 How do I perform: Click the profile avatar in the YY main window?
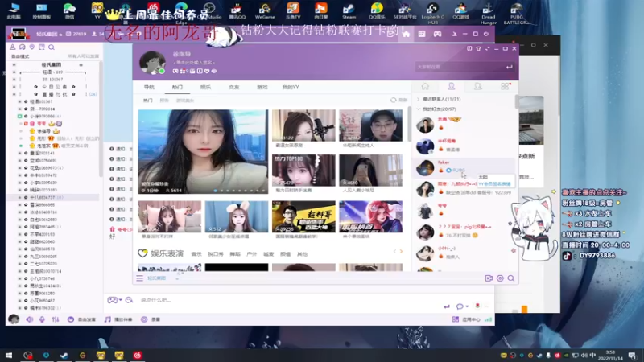click(x=152, y=63)
